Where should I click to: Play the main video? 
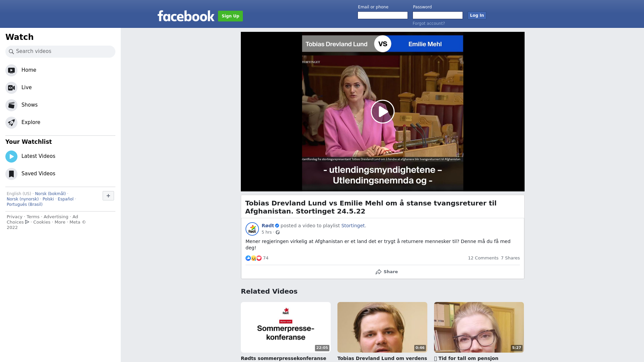[382, 112]
